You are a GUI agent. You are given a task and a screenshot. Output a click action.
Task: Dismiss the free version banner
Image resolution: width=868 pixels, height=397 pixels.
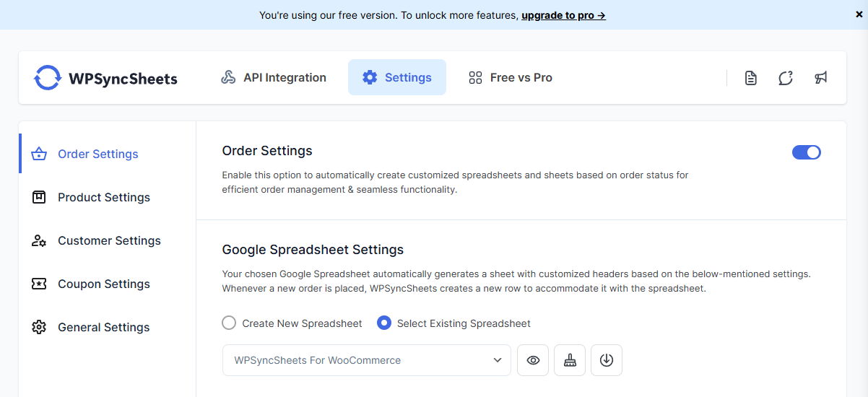pyautogui.click(x=859, y=14)
